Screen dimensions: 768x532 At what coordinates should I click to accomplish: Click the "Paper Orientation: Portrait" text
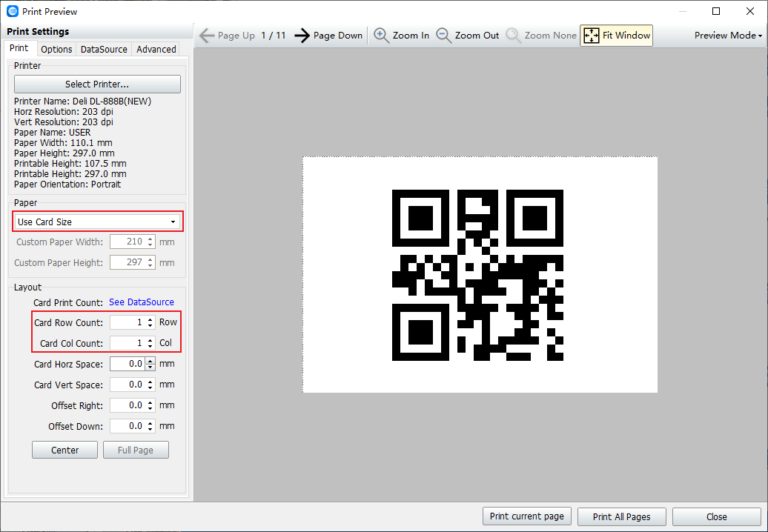tap(67, 184)
